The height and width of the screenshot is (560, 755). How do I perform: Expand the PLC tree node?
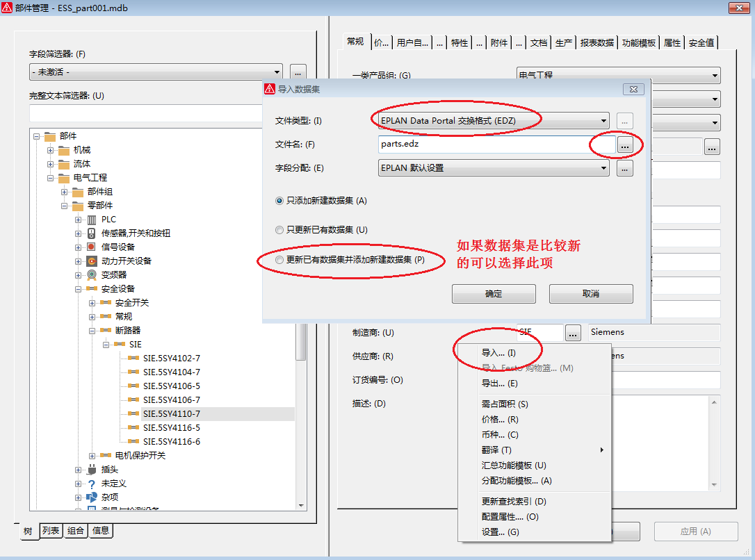78,220
